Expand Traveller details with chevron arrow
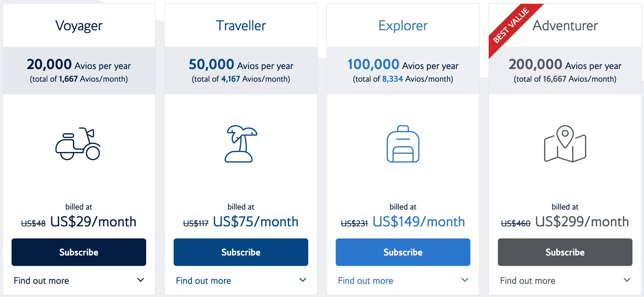 coord(303,280)
